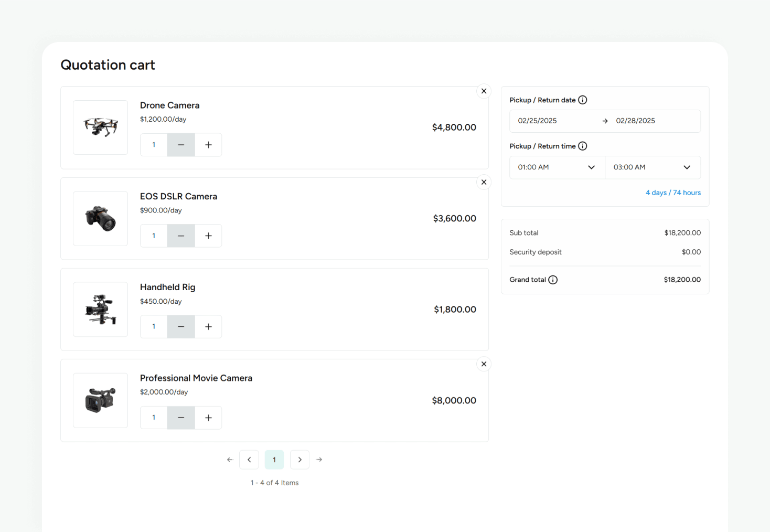
Task: Click the $450.00/day rate text
Action: [161, 301]
